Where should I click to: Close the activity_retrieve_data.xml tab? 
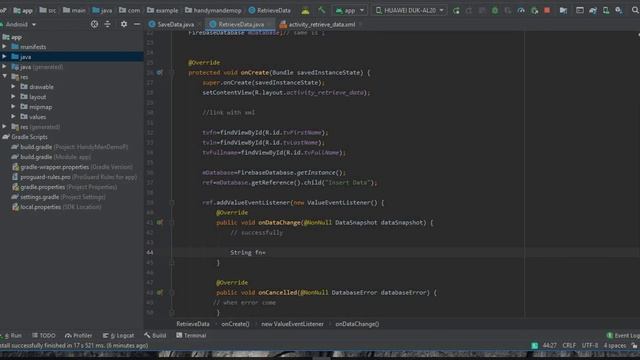pos(361,24)
